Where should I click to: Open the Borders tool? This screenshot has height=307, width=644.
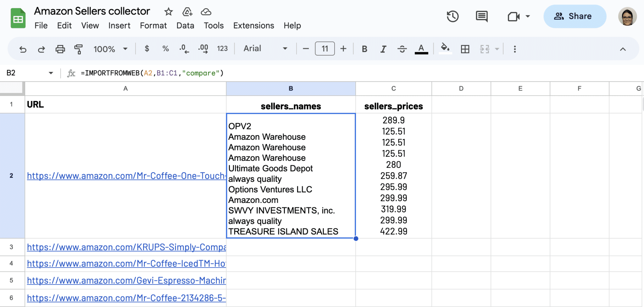(465, 49)
